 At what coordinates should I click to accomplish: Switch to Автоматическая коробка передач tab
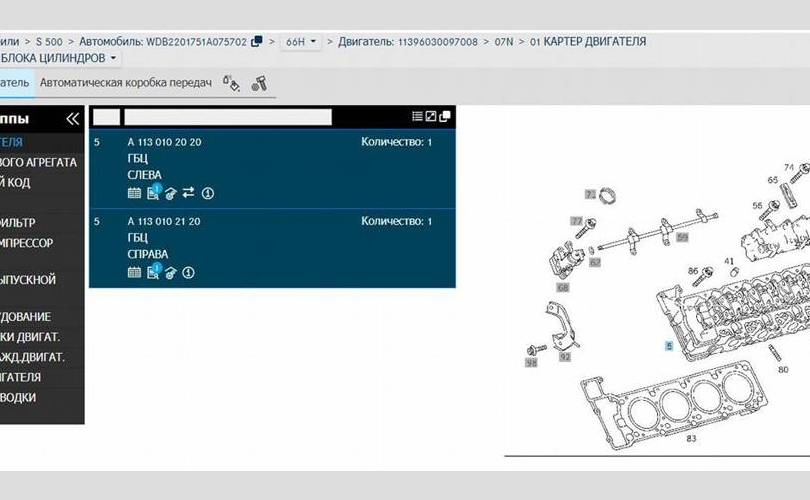click(125, 83)
